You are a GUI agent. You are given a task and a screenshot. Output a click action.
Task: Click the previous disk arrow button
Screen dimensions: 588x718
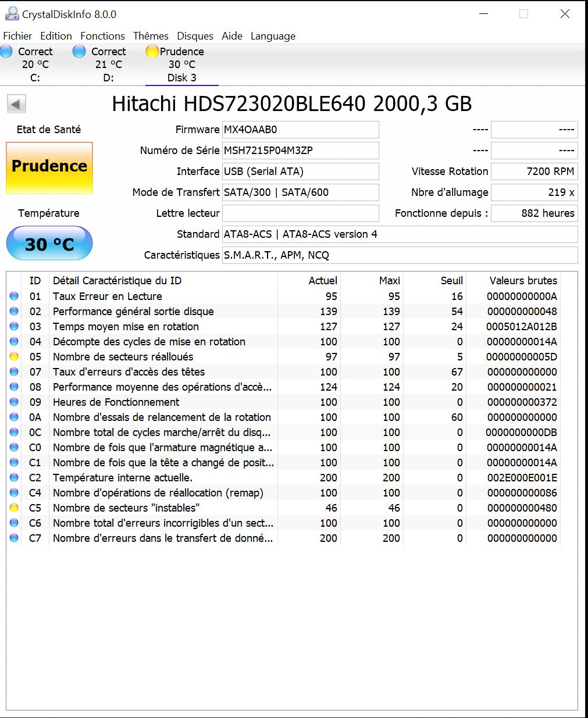(16, 104)
